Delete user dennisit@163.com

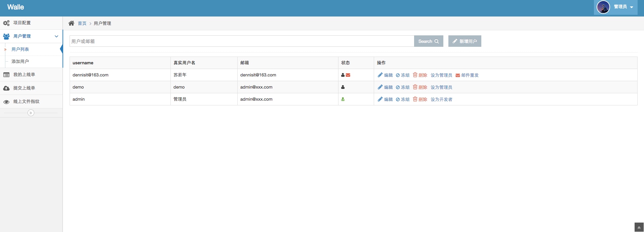click(x=420, y=75)
